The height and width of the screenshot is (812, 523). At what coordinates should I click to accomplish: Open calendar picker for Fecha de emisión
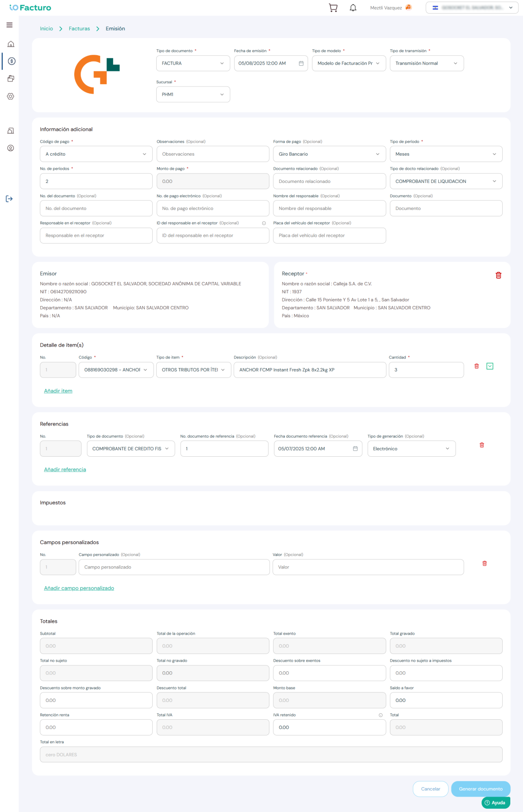[x=301, y=63]
